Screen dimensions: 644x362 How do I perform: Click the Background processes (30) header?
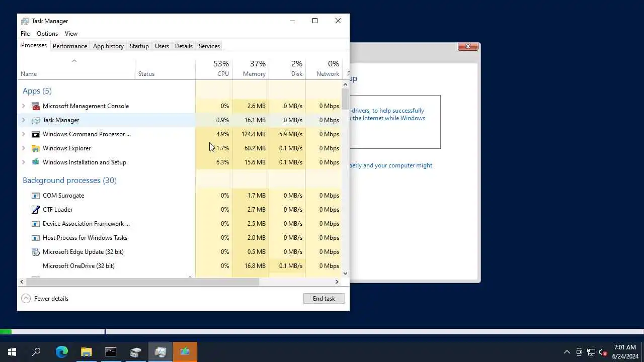pyautogui.click(x=69, y=180)
